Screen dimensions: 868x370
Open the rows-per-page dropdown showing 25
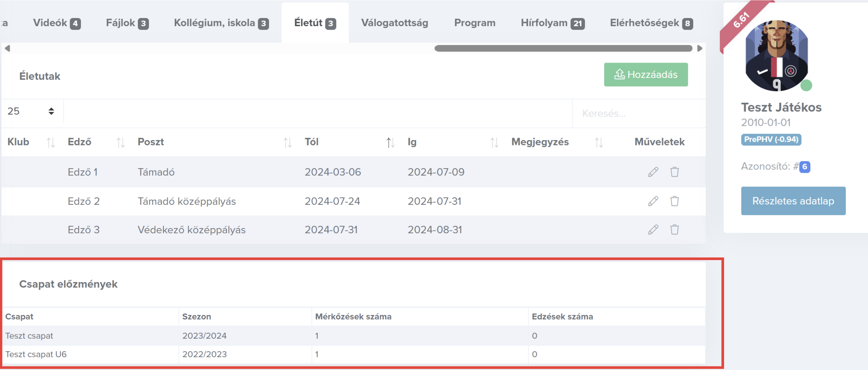pos(31,111)
